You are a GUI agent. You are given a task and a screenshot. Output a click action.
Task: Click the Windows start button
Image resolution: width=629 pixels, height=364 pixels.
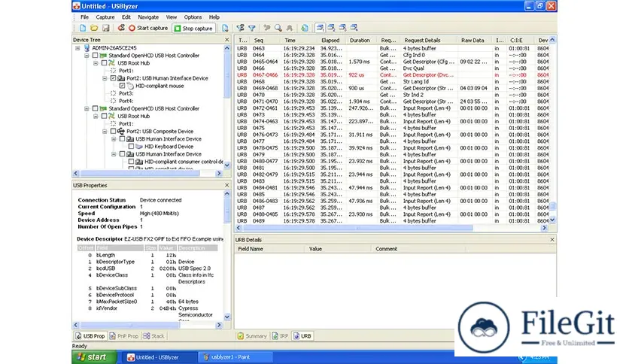point(94,357)
